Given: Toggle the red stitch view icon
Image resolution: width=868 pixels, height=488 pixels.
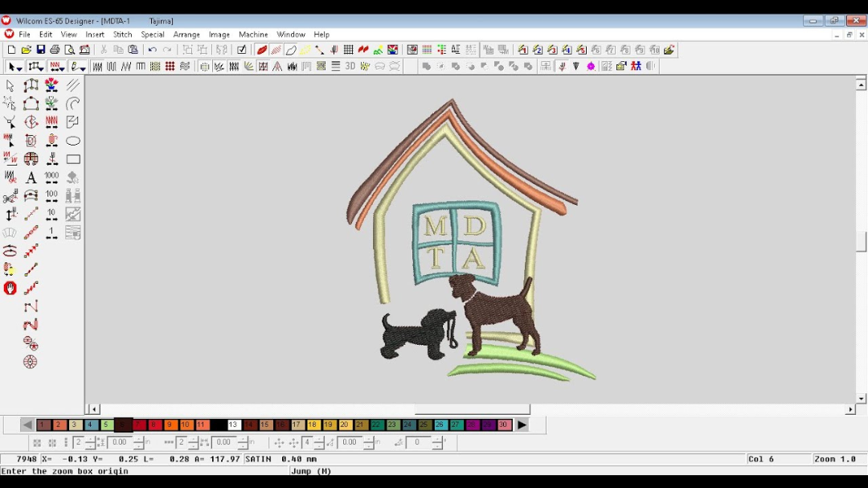Looking at the screenshot, I should pos(261,50).
